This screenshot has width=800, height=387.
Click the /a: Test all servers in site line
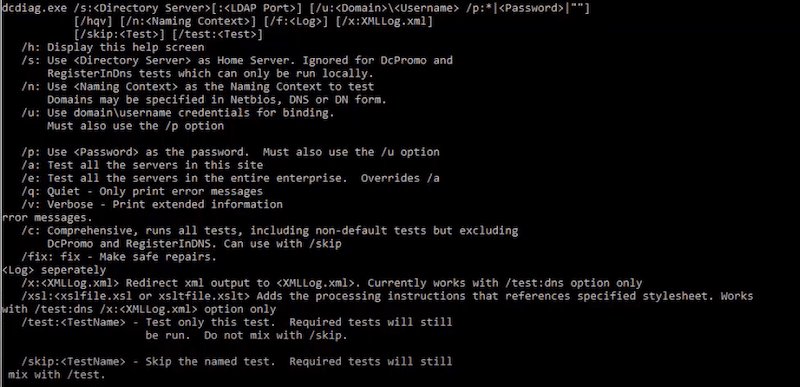tap(142, 165)
